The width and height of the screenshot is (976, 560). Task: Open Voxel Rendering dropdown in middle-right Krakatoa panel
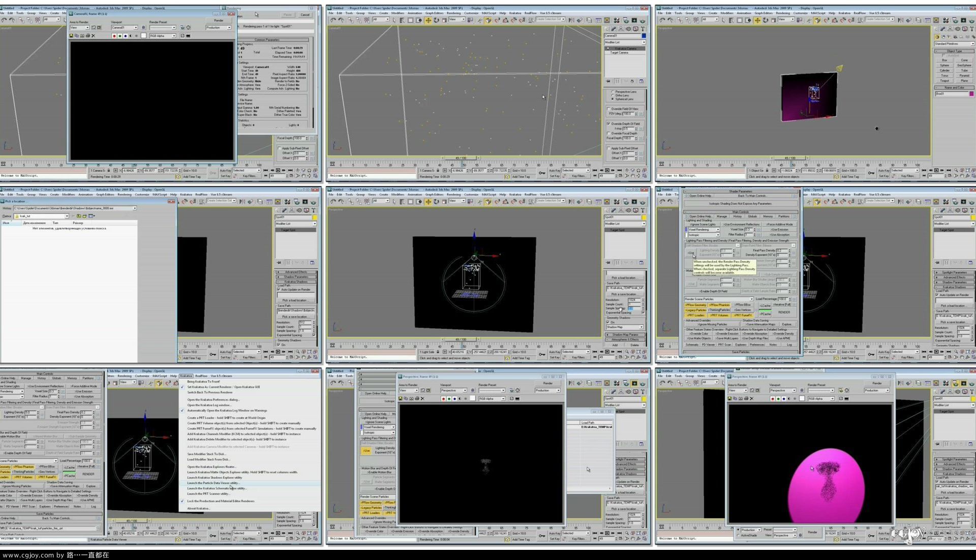pos(703,230)
